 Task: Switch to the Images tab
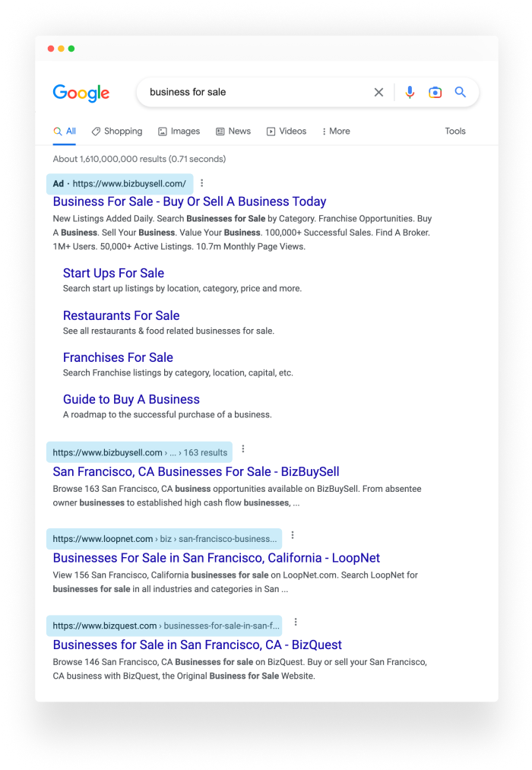click(x=179, y=131)
